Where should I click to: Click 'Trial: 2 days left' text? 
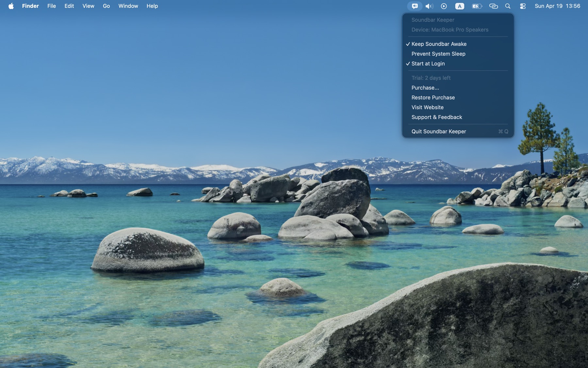431,78
